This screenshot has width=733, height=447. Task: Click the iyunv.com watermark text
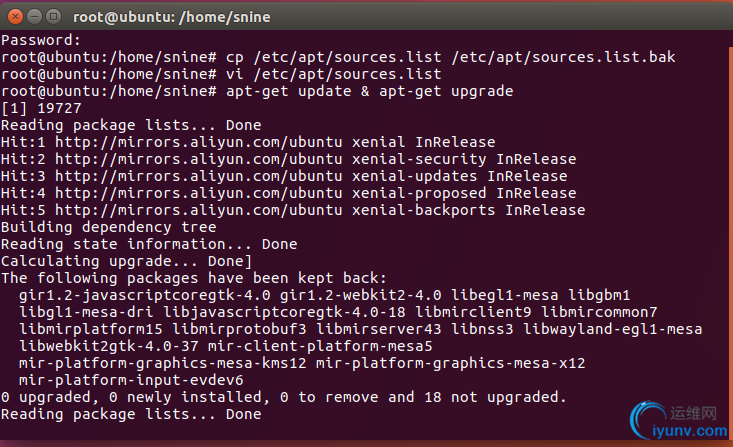[690, 431]
